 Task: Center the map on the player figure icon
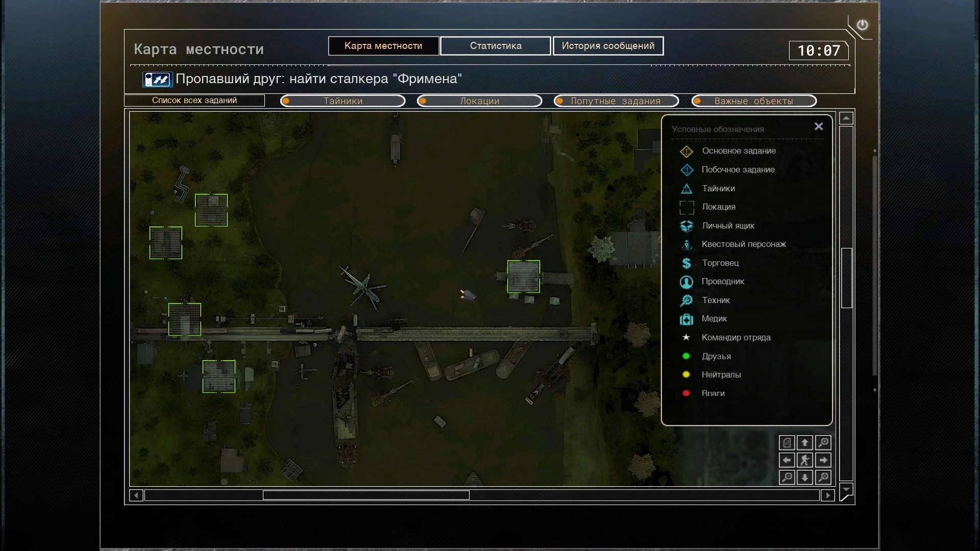(x=805, y=460)
